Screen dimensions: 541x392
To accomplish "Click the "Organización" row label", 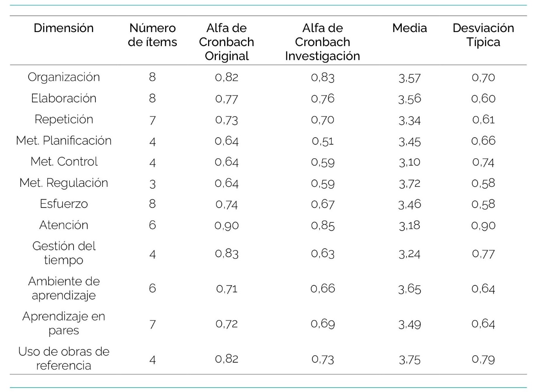I will [64, 77].
